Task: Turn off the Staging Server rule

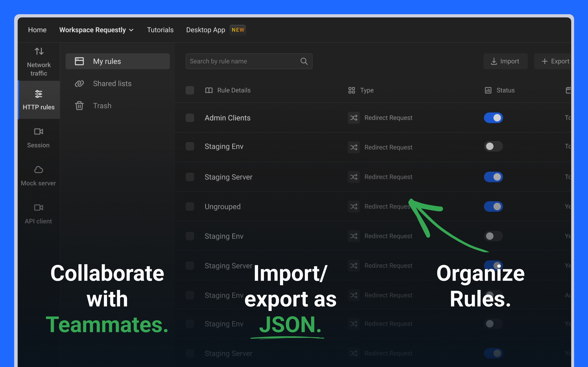Action: click(x=493, y=177)
